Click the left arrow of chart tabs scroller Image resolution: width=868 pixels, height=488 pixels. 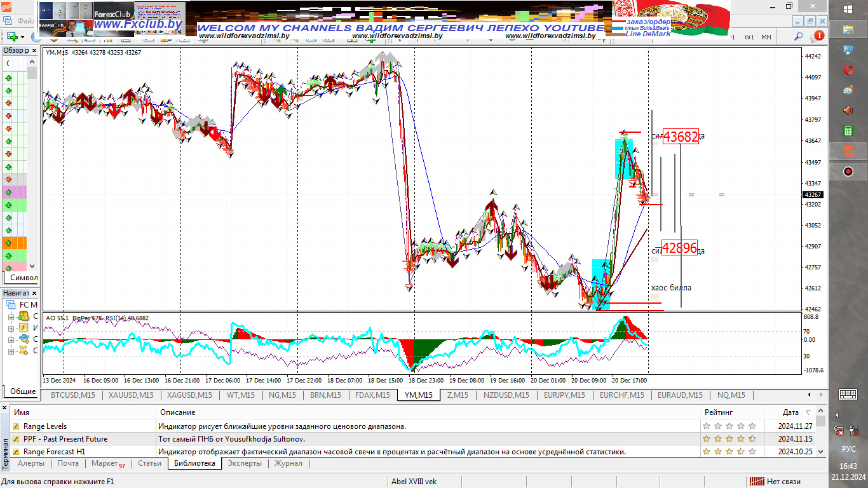click(x=810, y=395)
